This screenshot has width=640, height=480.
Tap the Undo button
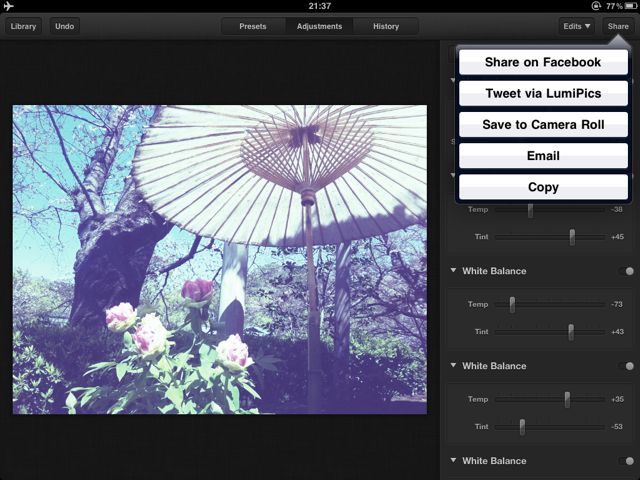[64, 26]
